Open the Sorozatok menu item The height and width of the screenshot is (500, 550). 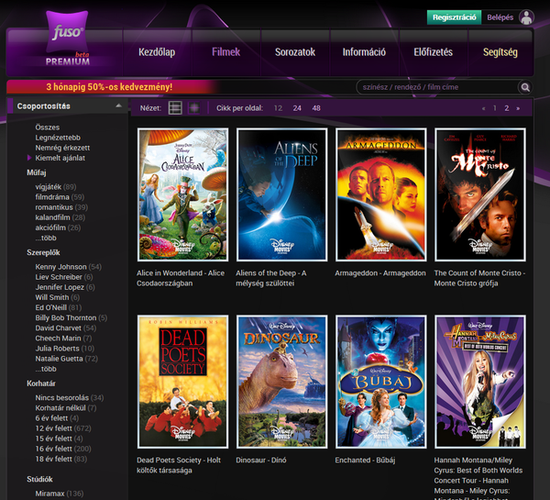(295, 52)
